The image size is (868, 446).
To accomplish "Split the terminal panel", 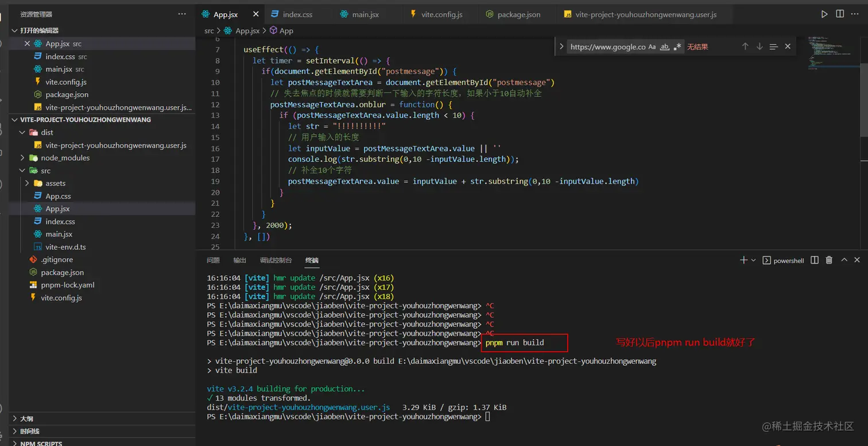I will point(814,260).
